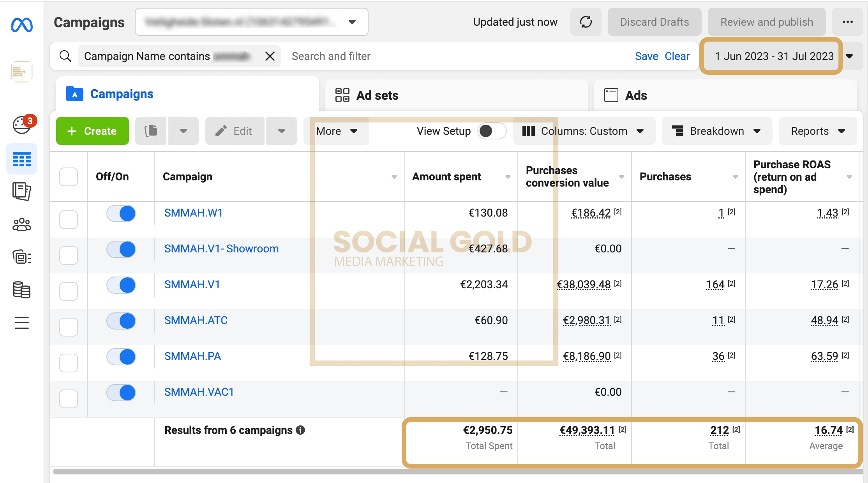The width and height of the screenshot is (868, 483).
Task: Open the Audiences people icon in sidebar
Action: [x=22, y=224]
